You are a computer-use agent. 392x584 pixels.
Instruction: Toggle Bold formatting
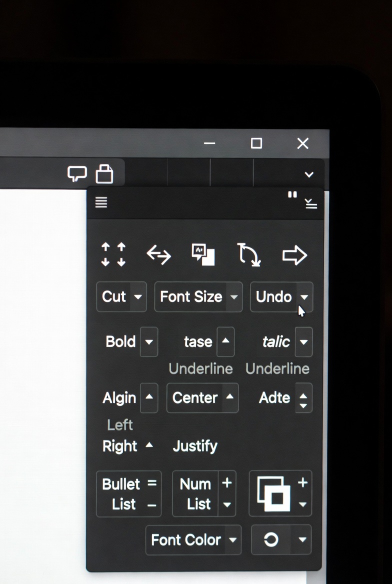pyautogui.click(x=120, y=342)
